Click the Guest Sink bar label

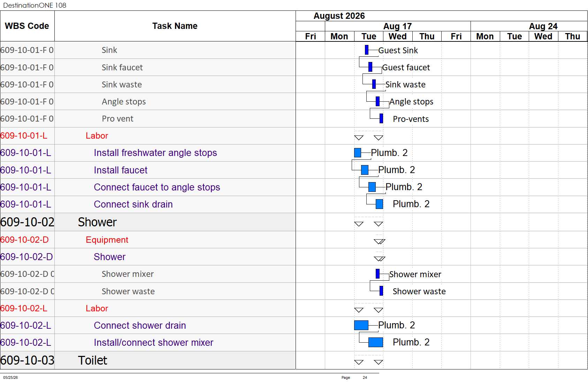coord(398,50)
